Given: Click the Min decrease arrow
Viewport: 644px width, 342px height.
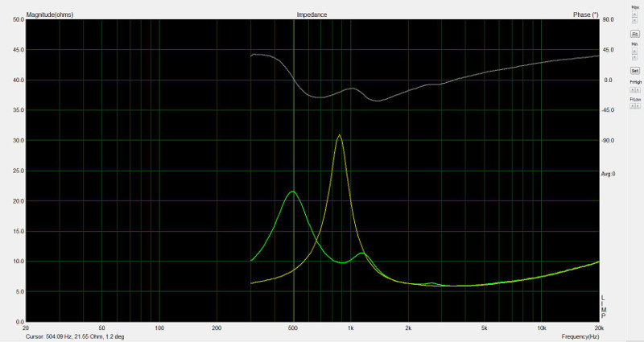Looking at the screenshot, I should tap(634, 57).
